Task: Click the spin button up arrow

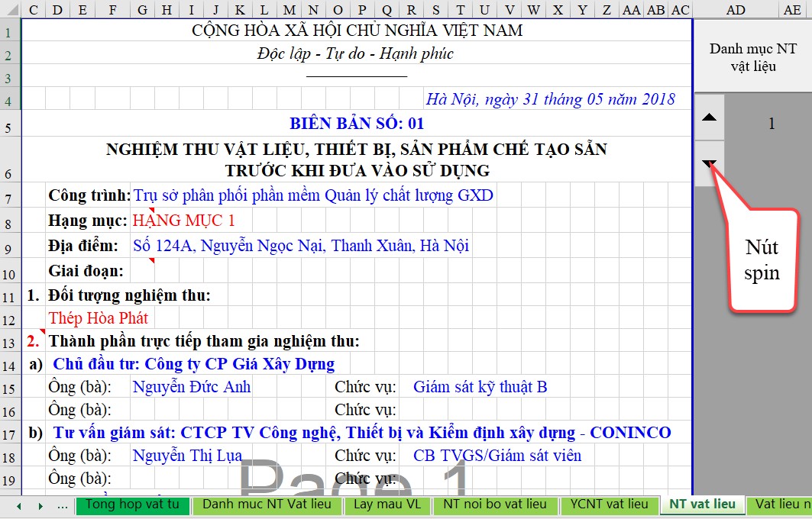Action: [709, 118]
